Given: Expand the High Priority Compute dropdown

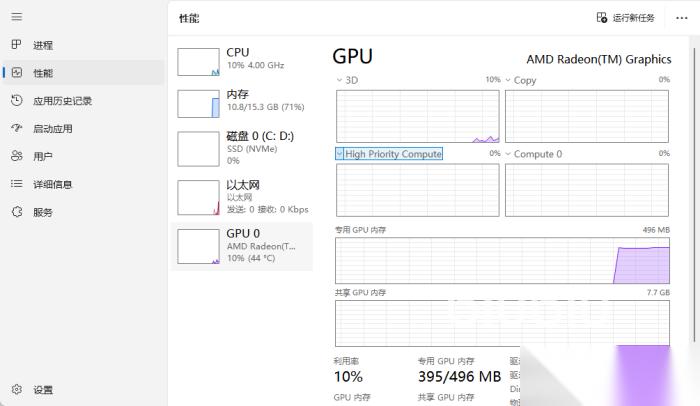Looking at the screenshot, I should coord(339,154).
